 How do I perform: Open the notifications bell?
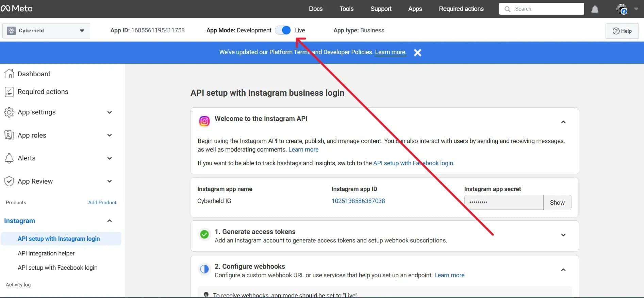click(595, 9)
